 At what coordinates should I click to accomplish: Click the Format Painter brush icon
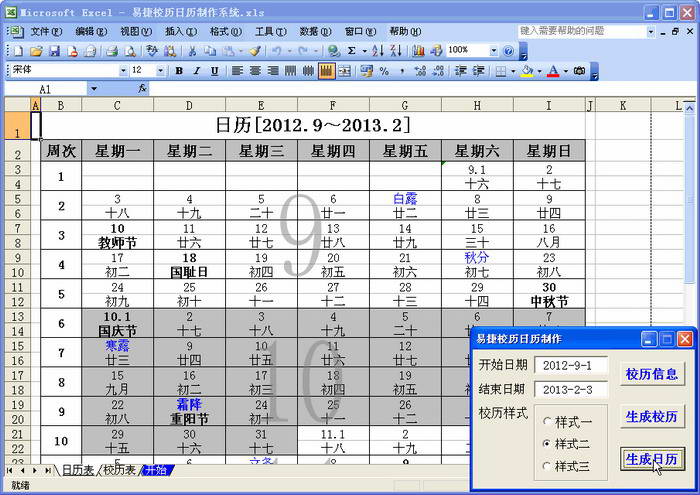pos(255,51)
